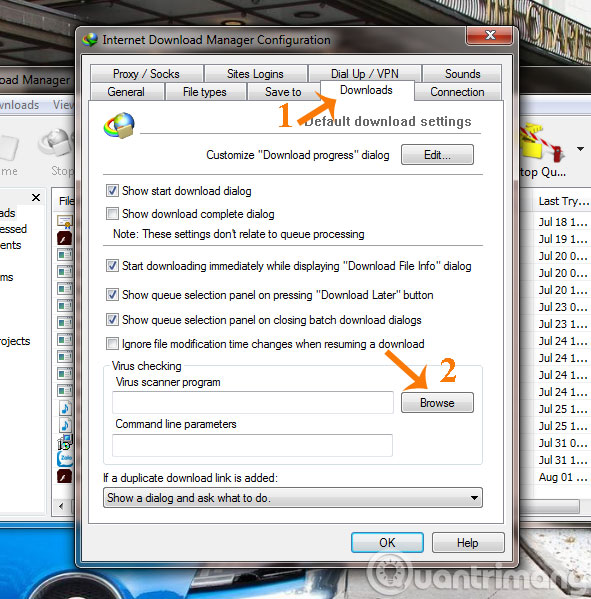Focus the Command line parameters field
The height and width of the screenshot is (599, 591).
point(253,445)
